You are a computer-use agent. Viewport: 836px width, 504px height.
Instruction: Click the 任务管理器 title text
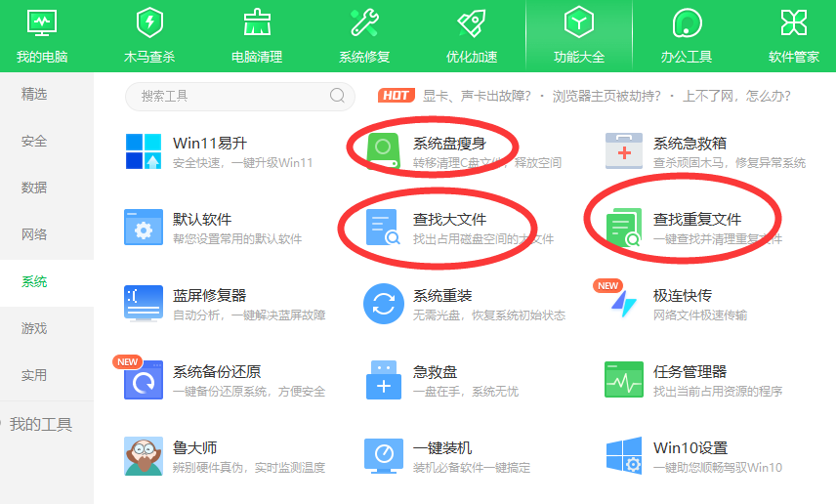pos(690,372)
